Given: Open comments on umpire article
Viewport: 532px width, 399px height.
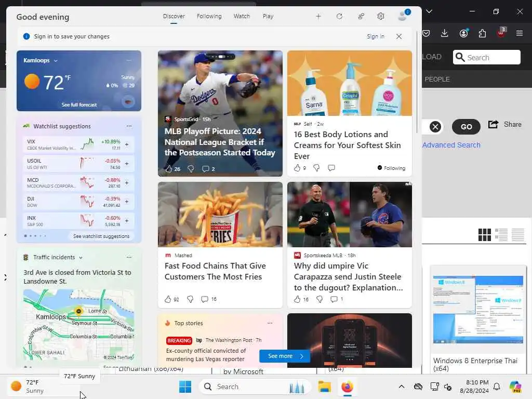Looking at the screenshot, I should 334,299.
